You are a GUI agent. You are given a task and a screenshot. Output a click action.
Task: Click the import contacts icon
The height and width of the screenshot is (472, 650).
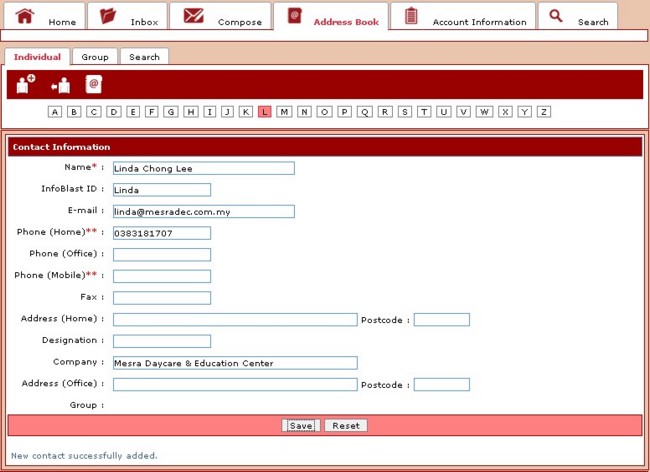tap(60, 85)
